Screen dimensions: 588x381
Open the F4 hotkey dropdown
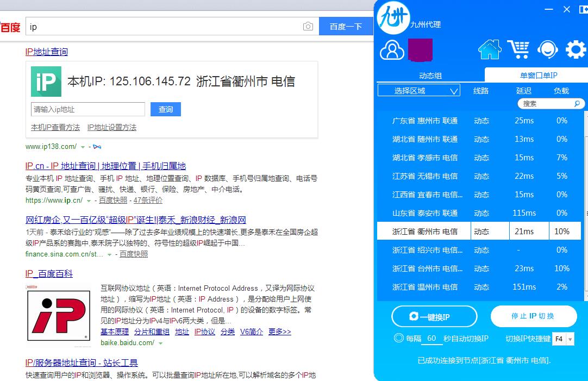point(570,339)
